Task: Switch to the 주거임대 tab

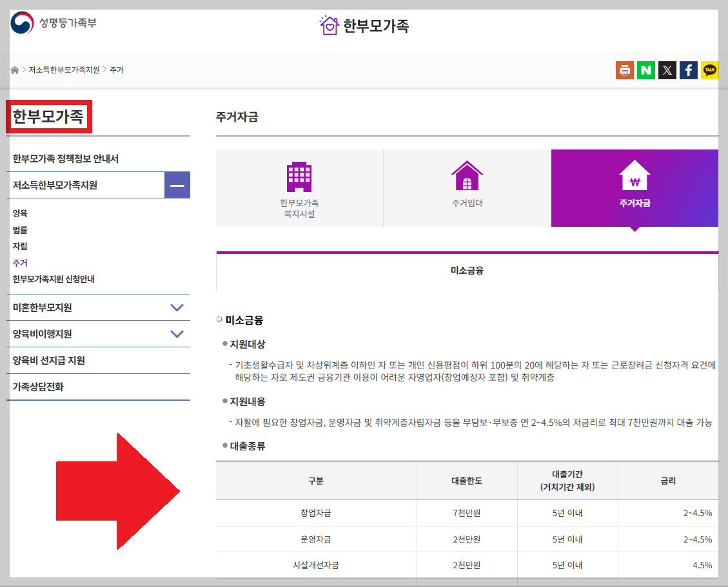Action: pos(467,188)
